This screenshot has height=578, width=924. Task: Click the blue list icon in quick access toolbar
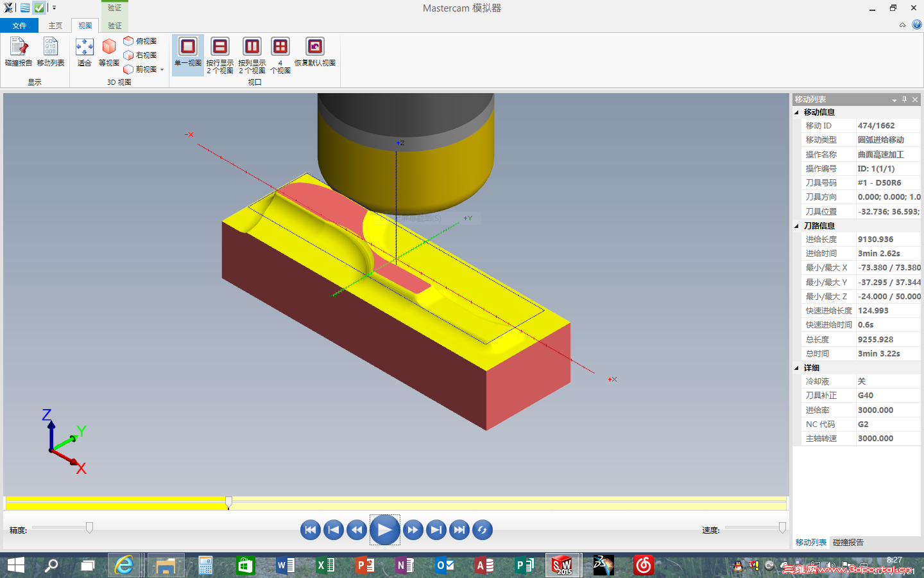click(24, 8)
